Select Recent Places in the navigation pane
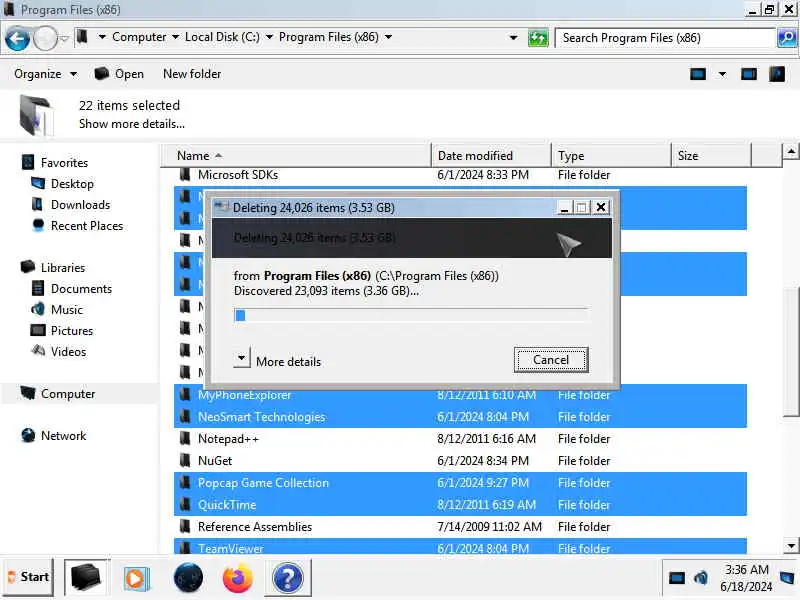 click(x=87, y=226)
